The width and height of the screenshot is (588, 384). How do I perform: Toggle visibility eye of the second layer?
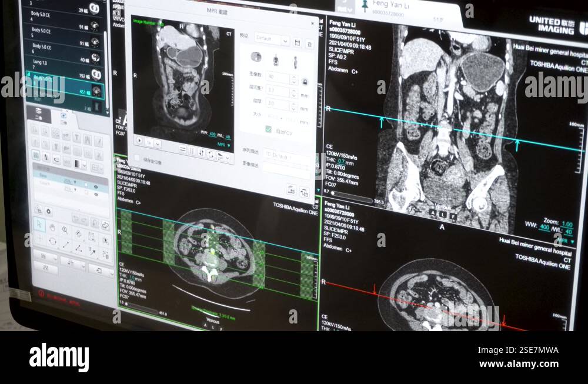point(96,195)
